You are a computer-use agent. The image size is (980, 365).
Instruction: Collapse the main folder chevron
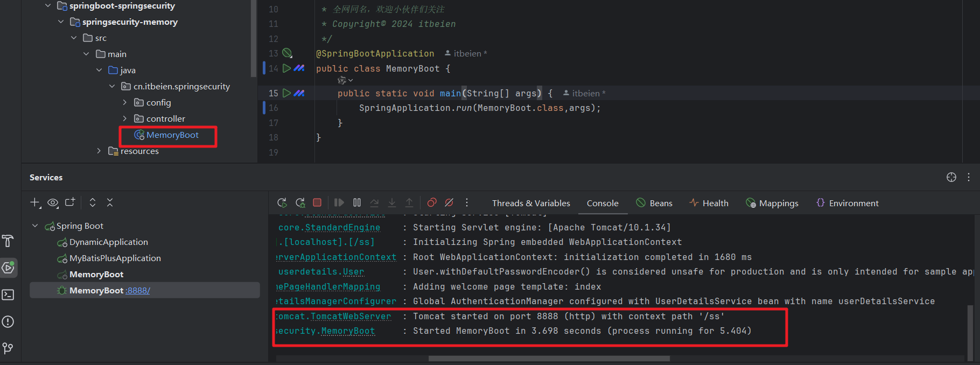(86, 54)
